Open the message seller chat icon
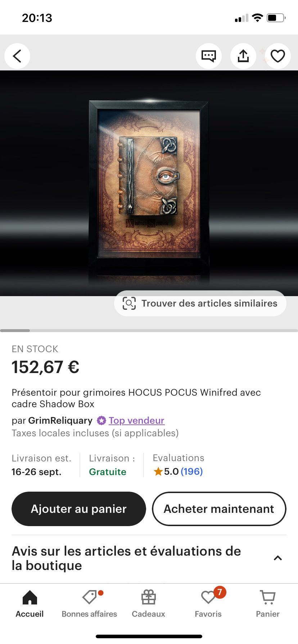The height and width of the screenshot is (644, 298). point(209,56)
